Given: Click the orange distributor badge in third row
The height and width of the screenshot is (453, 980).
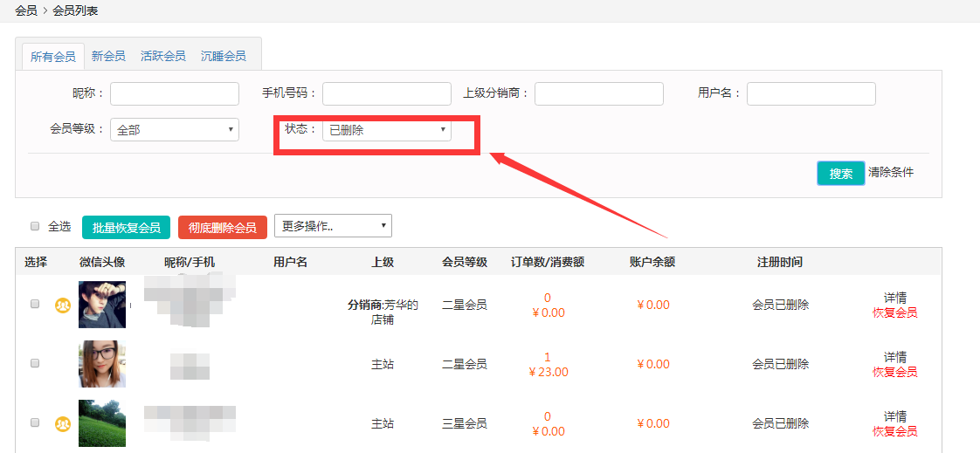Looking at the screenshot, I should click(x=63, y=423).
